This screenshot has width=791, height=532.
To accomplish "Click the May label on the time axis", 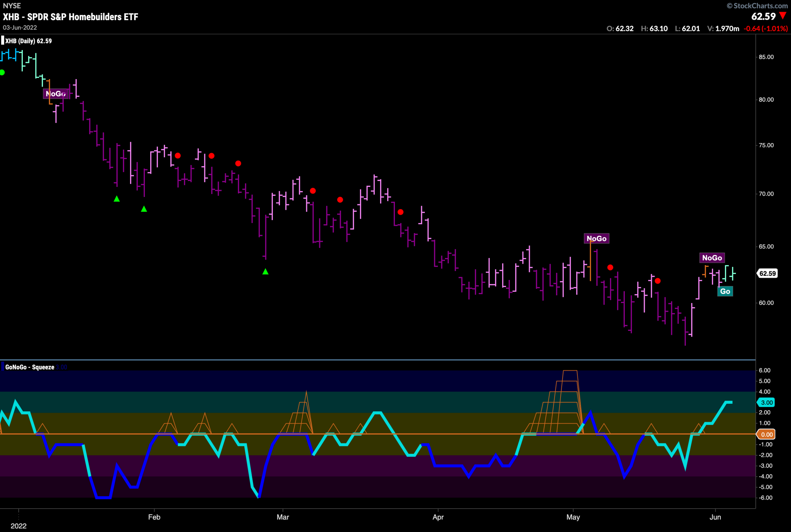I will [573, 517].
